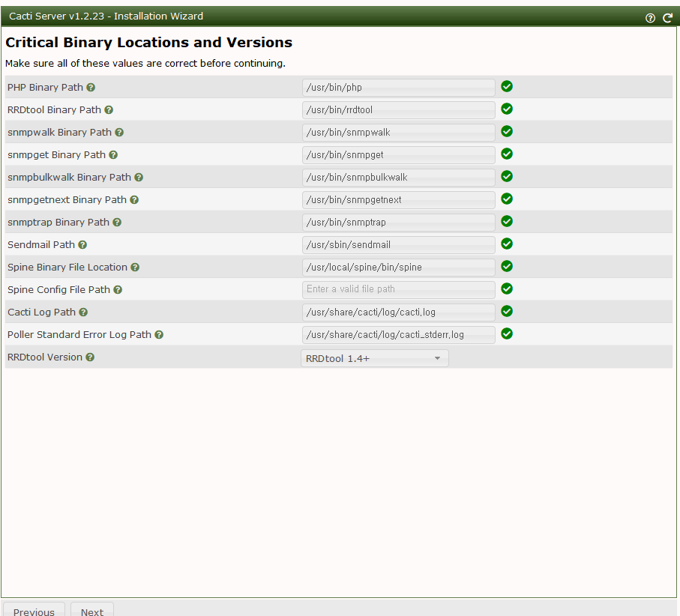Click 'Critical Binary Locations and Versions' heading

148,43
